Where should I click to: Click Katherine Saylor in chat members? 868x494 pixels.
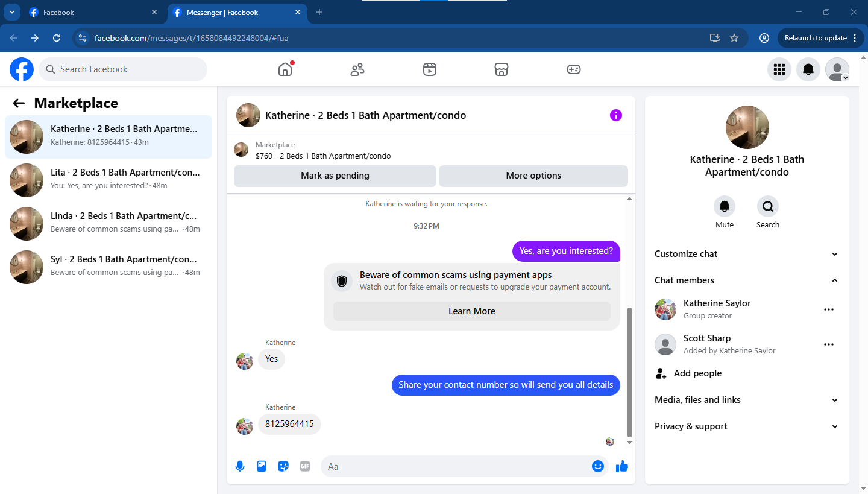[717, 303]
